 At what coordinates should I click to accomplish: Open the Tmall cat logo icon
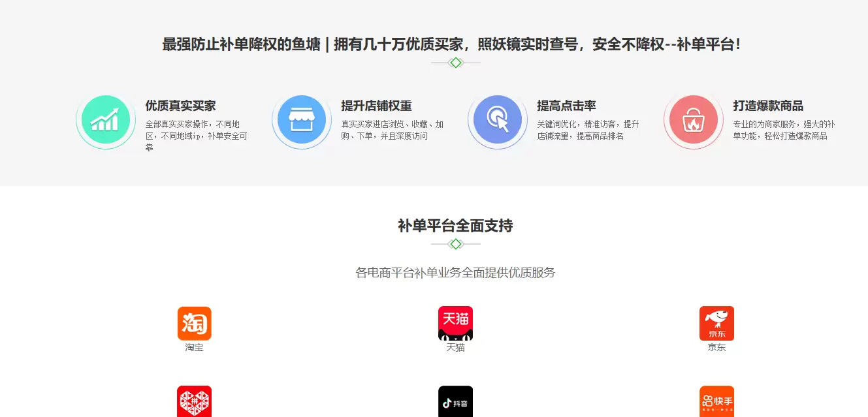click(455, 323)
